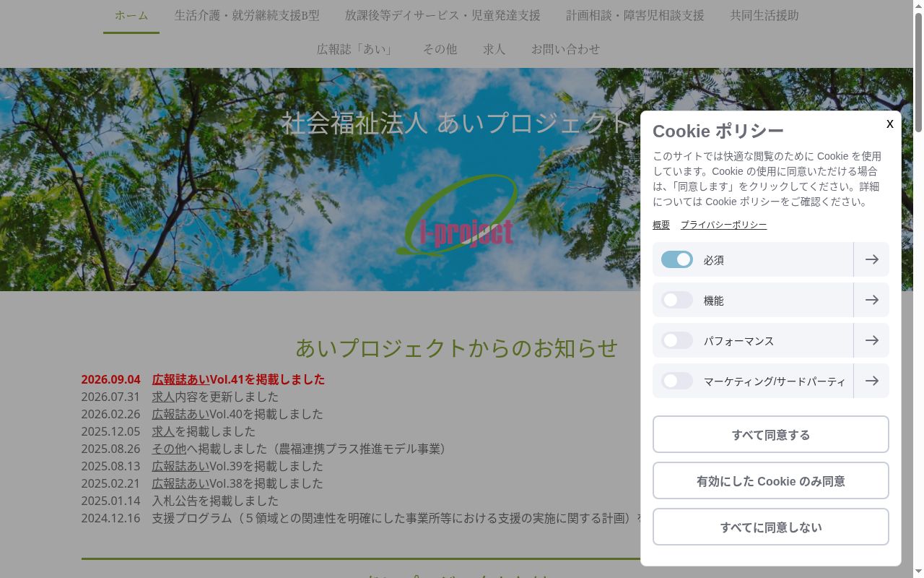Open the 求人 menu item
924x578 pixels.
click(494, 49)
